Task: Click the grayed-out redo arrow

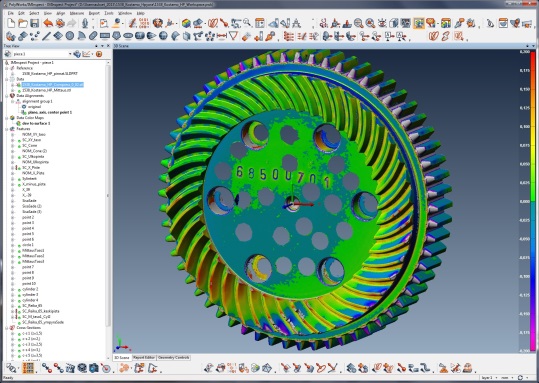Action: [x=72, y=23]
